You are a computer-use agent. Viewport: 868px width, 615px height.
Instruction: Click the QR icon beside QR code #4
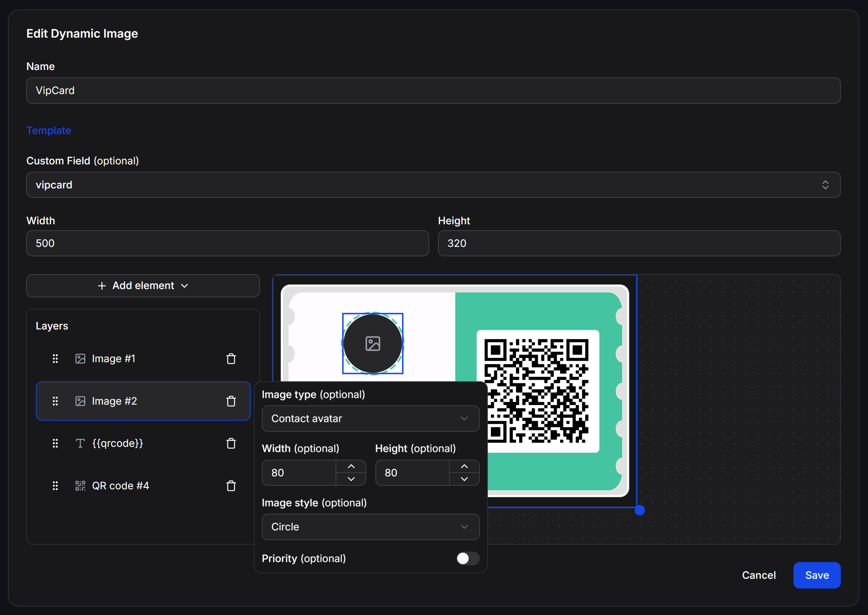click(x=80, y=486)
